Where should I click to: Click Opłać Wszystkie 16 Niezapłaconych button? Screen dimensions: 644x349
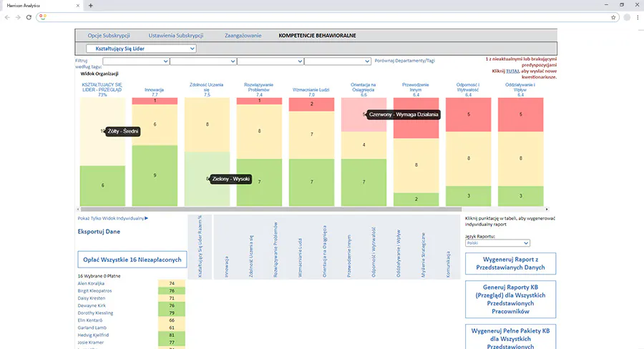click(132, 260)
